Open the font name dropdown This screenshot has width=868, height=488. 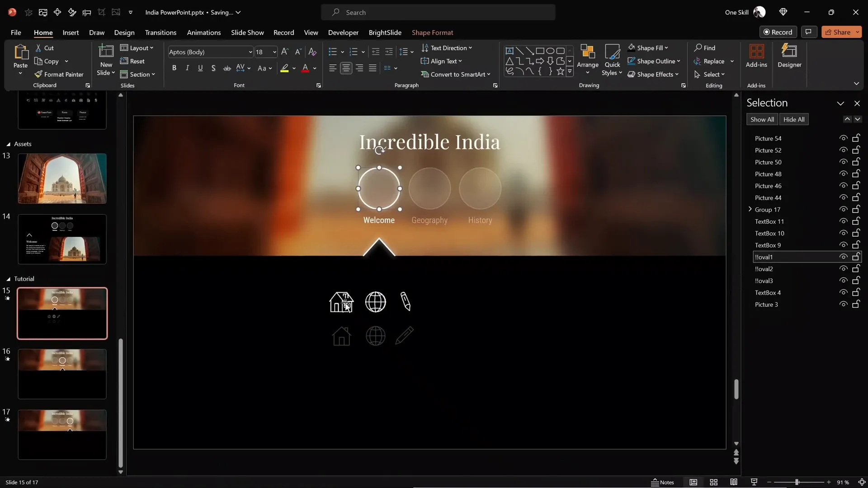pyautogui.click(x=250, y=52)
